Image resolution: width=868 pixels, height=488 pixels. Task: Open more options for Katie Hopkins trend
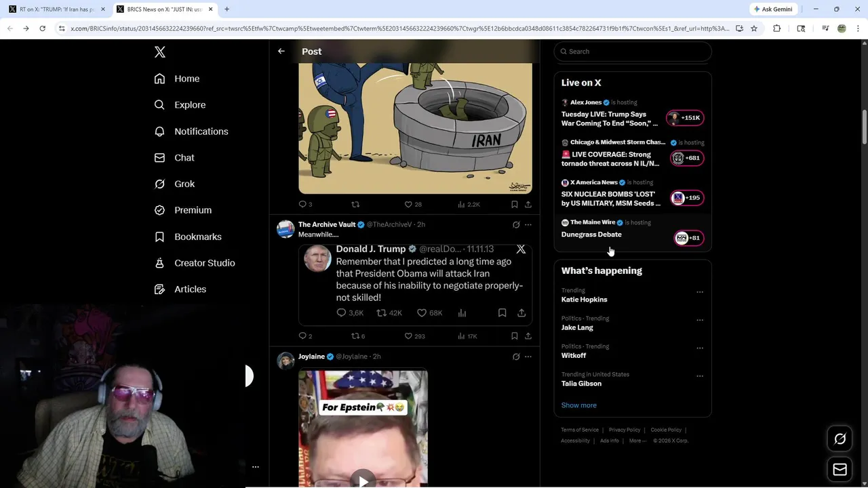700,292
